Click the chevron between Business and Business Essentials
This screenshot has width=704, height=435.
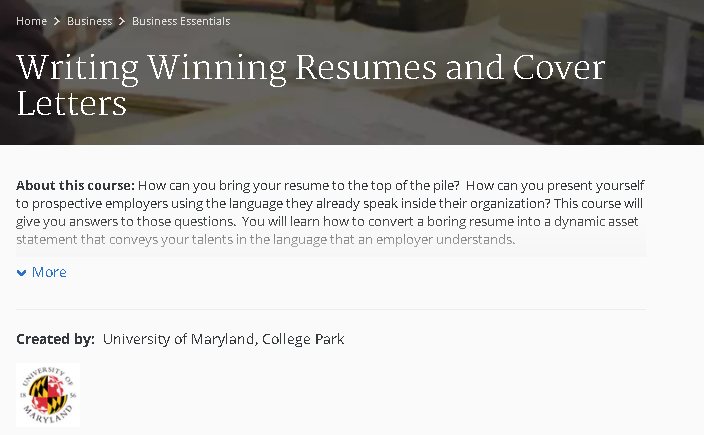121,21
